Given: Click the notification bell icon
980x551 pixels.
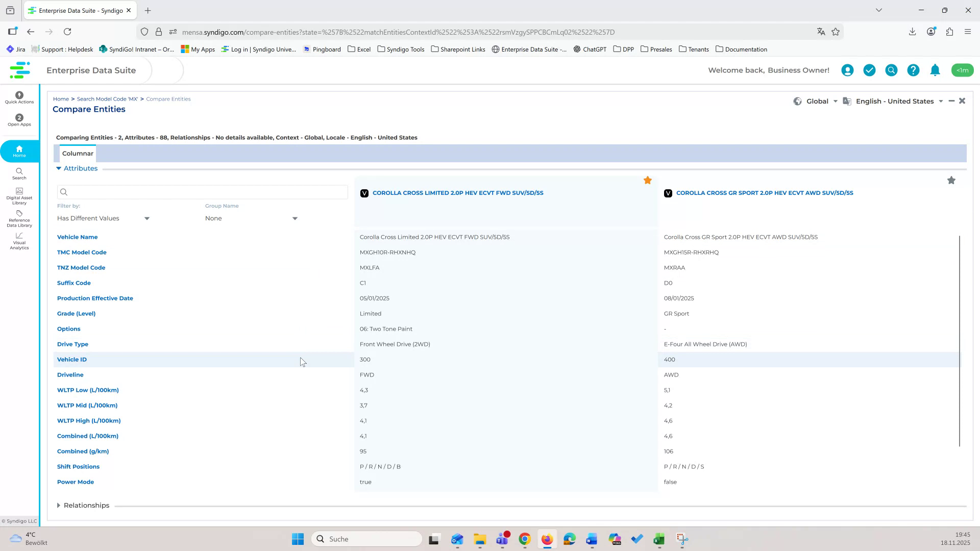Looking at the screenshot, I should pyautogui.click(x=935, y=70).
